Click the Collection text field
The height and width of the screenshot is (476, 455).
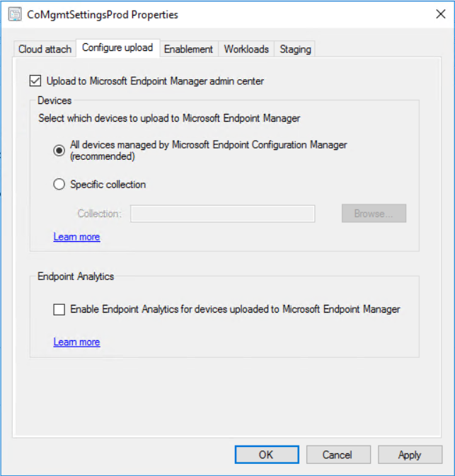(222, 214)
